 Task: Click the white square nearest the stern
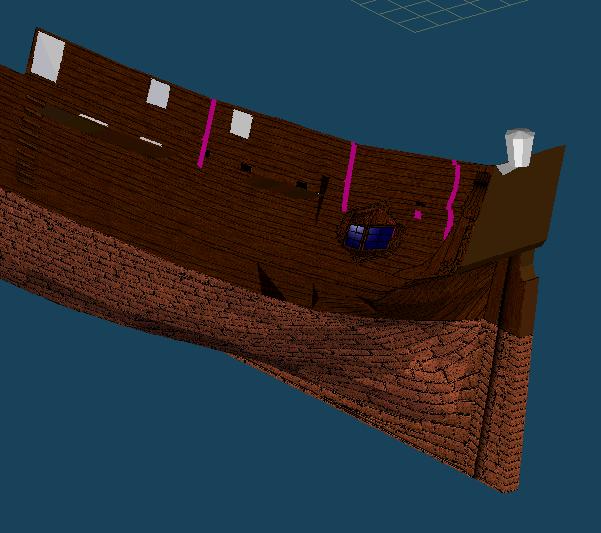[x=241, y=124]
